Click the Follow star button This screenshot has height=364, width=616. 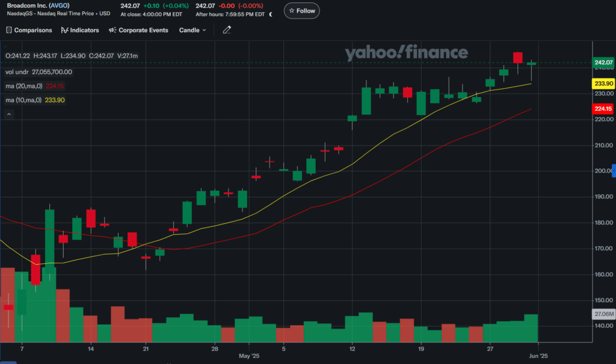coord(302,11)
